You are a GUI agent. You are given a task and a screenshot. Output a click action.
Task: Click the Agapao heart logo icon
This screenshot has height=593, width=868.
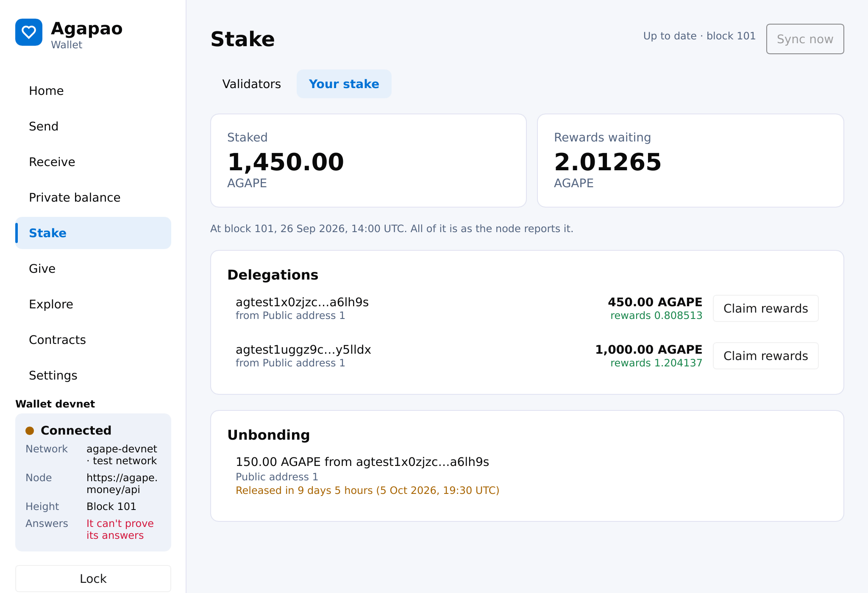(x=29, y=32)
